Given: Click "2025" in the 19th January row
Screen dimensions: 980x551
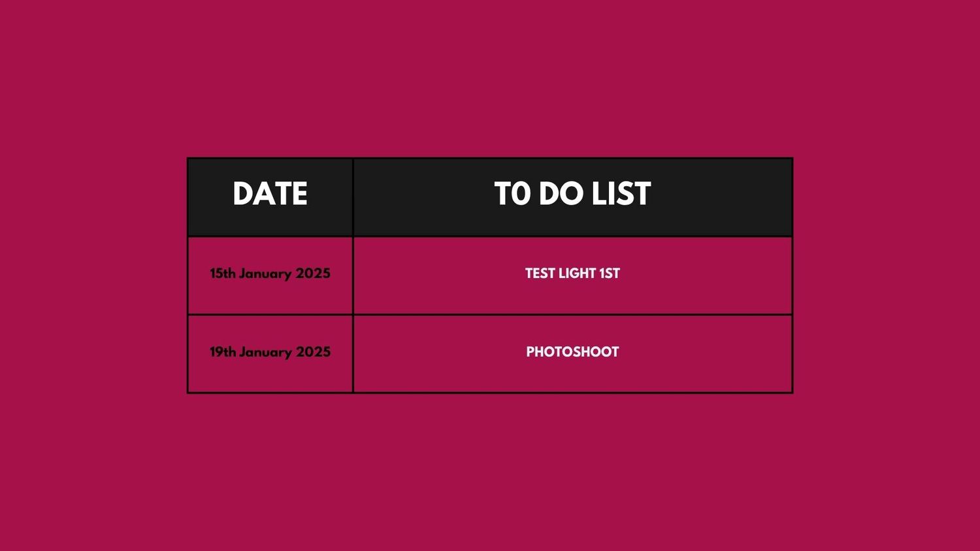Looking at the screenshot, I should pyautogui.click(x=313, y=352).
